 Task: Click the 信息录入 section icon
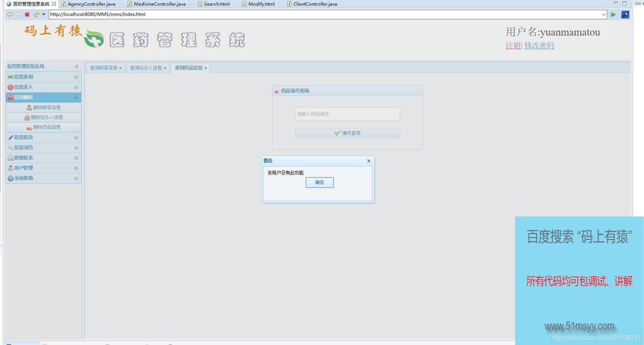(11, 87)
